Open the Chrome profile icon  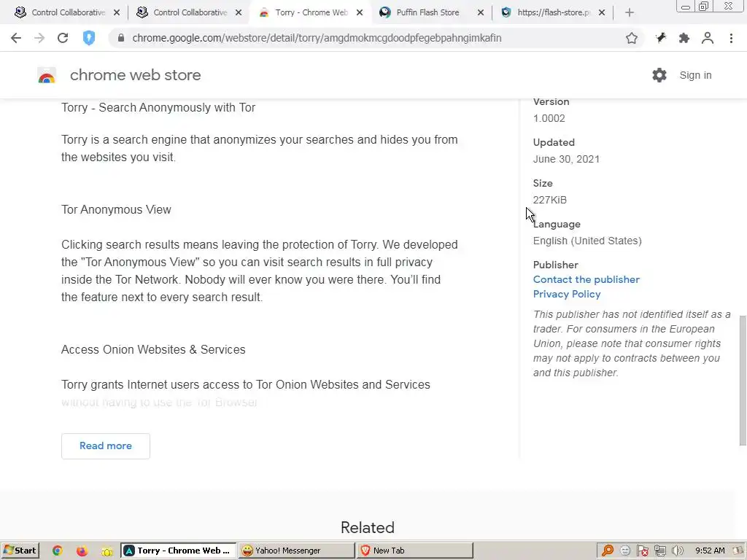(708, 38)
